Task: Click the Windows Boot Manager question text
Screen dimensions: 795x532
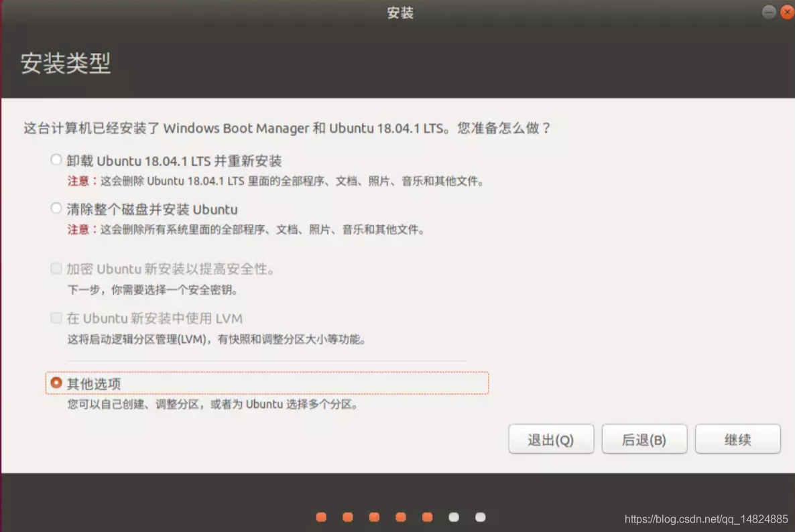Action: pos(286,128)
